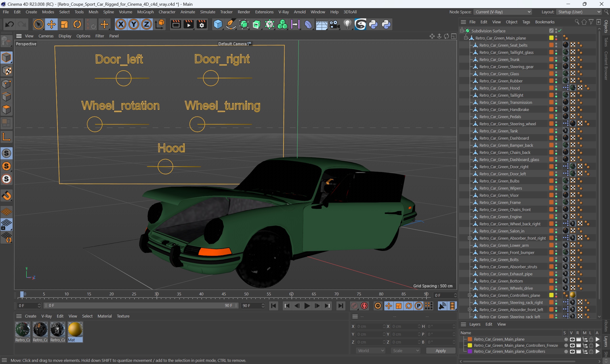Open the V-Ray menu
610x364 pixels.
[x=283, y=12]
